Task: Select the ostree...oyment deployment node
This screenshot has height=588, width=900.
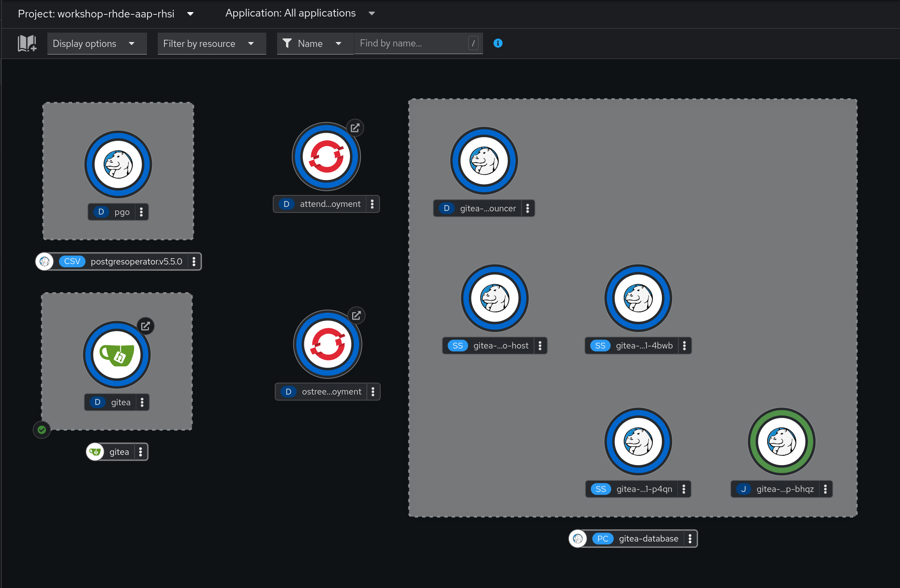Action: point(328,344)
